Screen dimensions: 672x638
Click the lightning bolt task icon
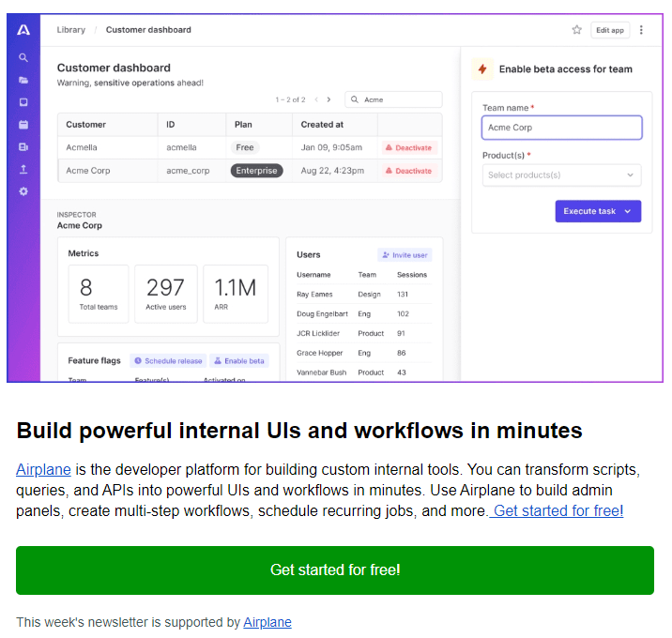click(x=482, y=69)
